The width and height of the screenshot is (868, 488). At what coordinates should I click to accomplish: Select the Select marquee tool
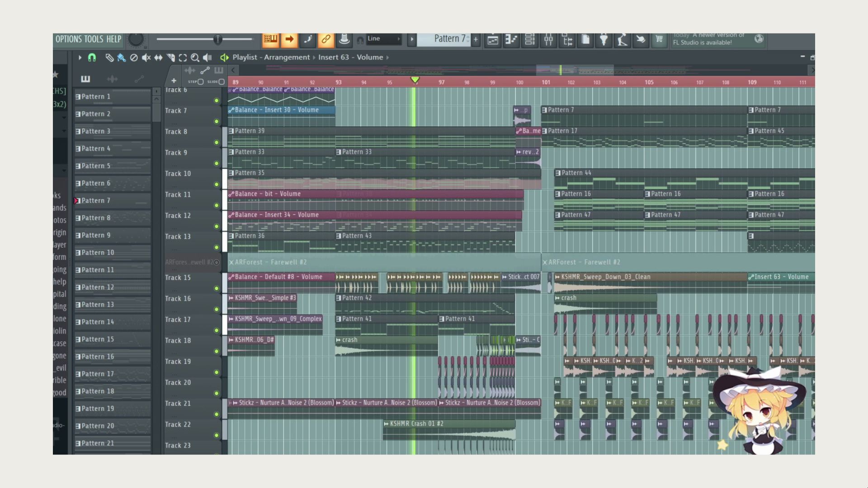(183, 57)
